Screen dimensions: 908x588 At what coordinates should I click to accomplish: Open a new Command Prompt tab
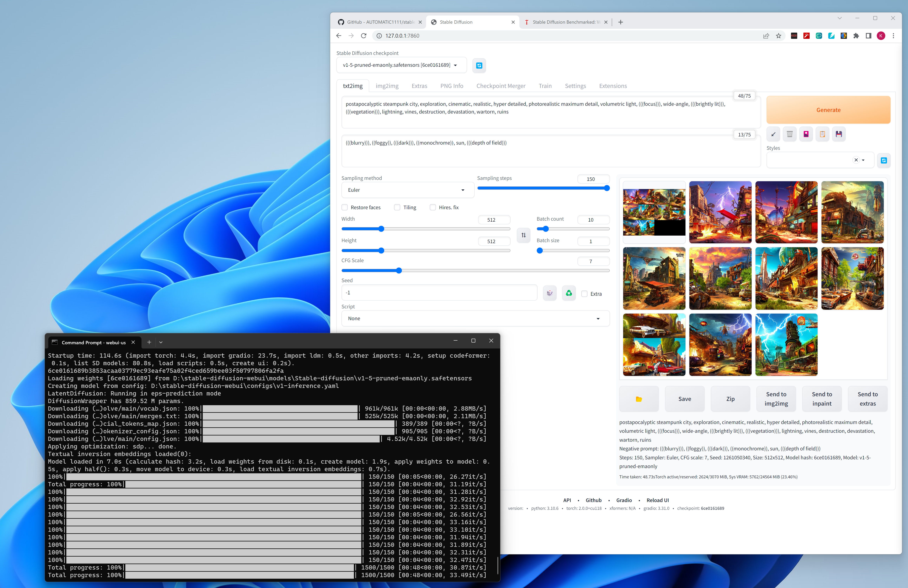149,342
